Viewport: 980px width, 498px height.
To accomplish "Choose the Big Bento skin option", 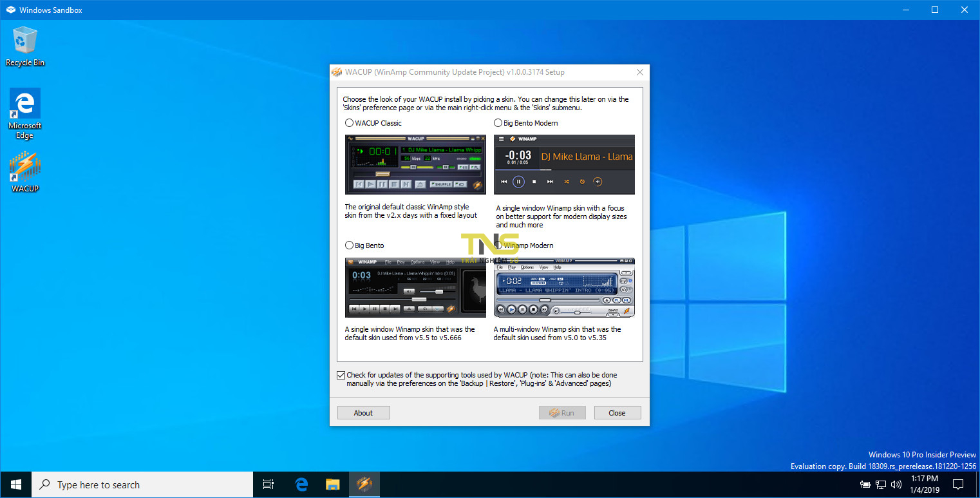I will 350,245.
